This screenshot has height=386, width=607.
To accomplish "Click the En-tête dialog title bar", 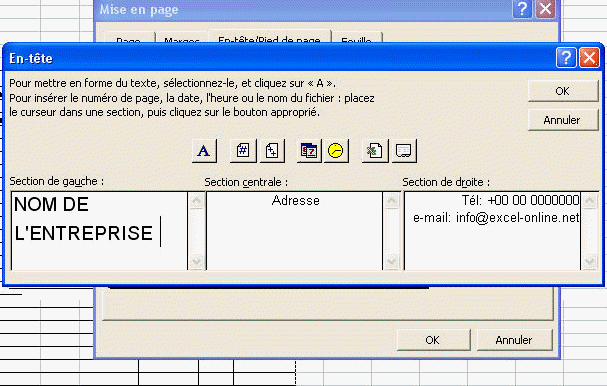I will (279, 58).
